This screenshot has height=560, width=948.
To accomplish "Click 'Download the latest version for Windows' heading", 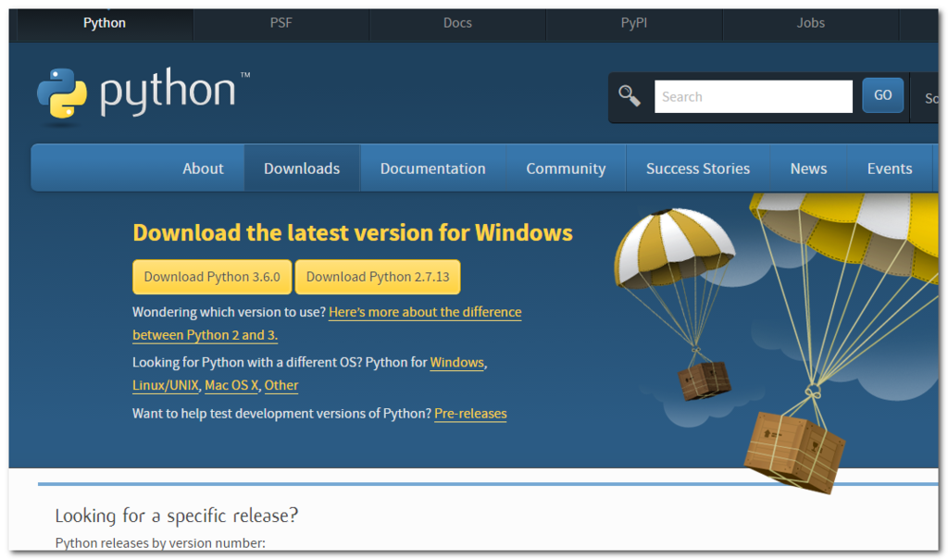I will pyautogui.click(x=353, y=233).
